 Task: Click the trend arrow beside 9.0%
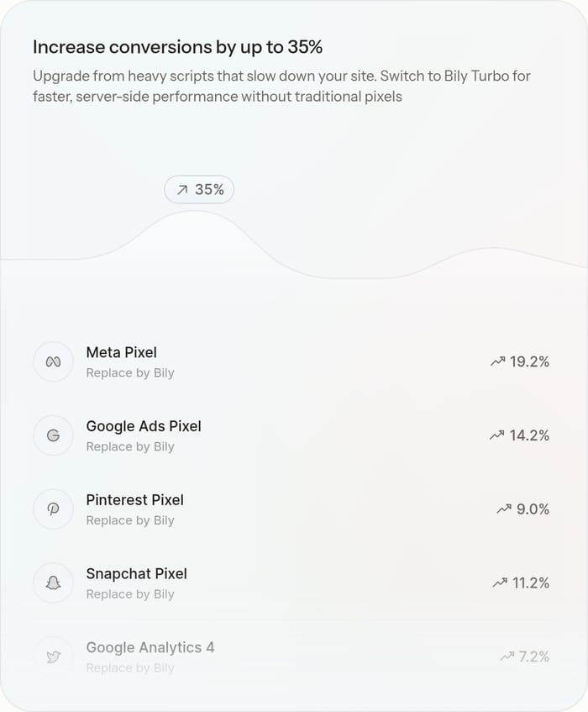point(504,509)
